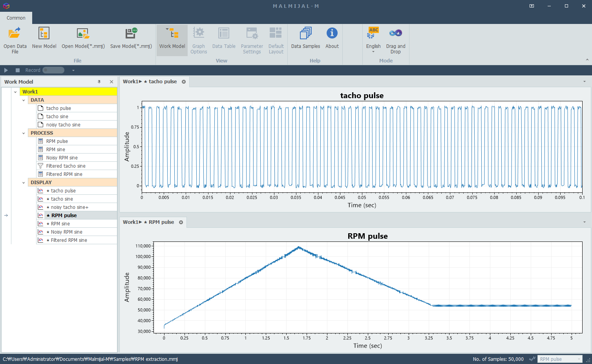Image resolution: width=592 pixels, height=364 pixels.
Task: Open the English language dropdown
Action: pos(373,51)
